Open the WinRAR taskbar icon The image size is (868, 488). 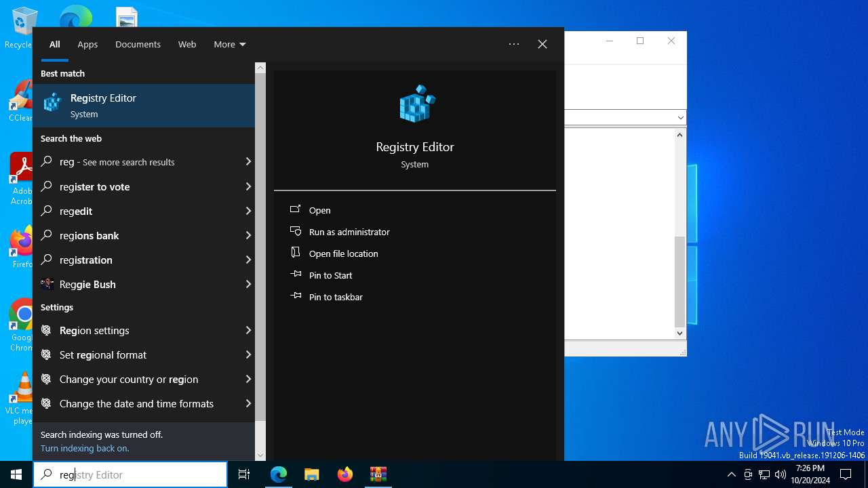pos(378,474)
